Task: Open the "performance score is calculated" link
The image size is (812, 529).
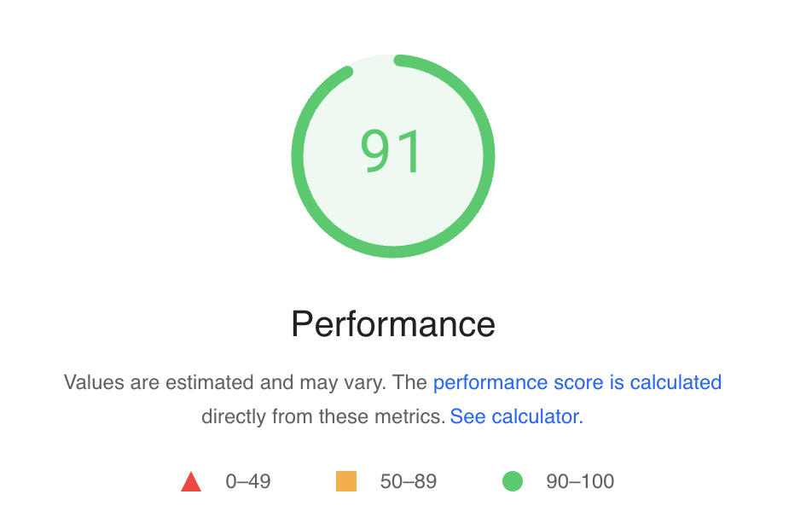Action: (x=577, y=382)
